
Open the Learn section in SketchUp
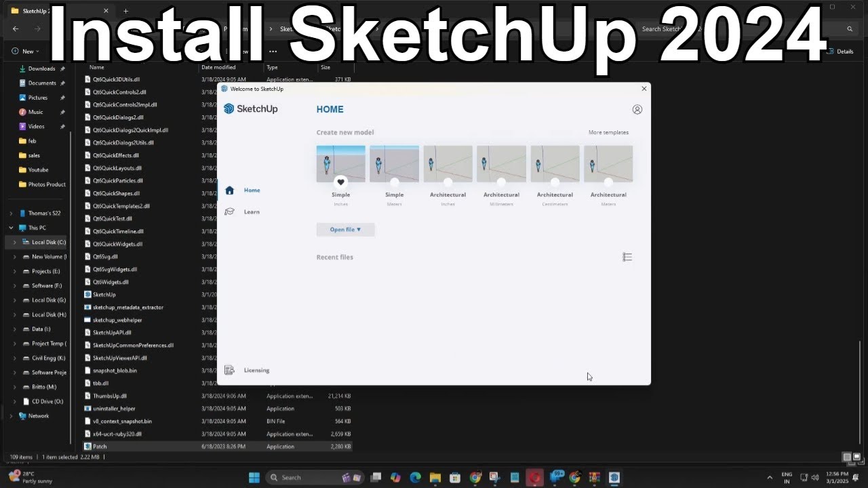[x=243, y=211]
